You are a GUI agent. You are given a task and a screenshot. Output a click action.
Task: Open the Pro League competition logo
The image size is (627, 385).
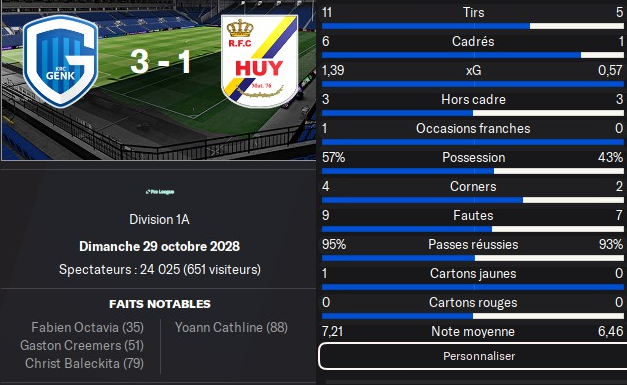point(160,192)
